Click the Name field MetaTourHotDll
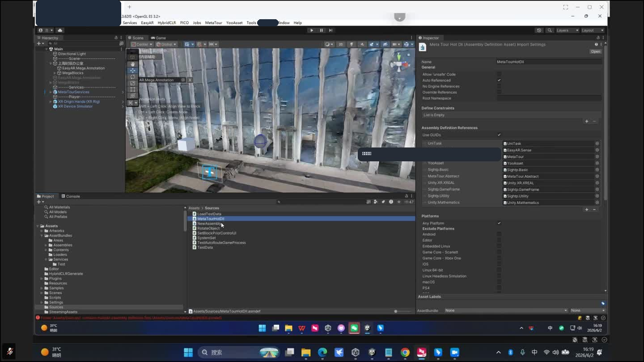644x362 pixels. (x=549, y=62)
